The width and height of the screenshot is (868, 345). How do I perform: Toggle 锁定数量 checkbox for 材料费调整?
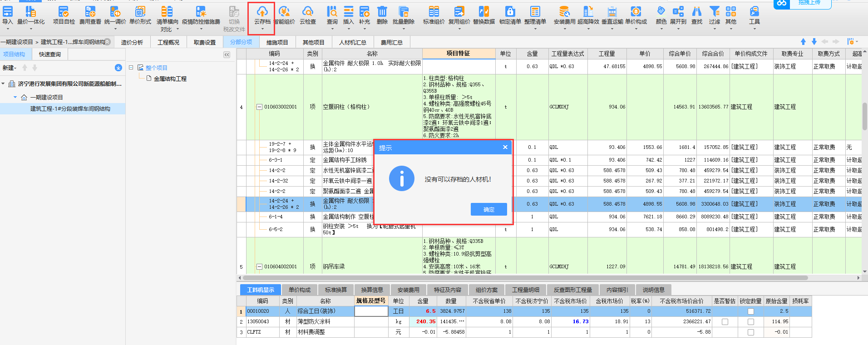[751, 332]
